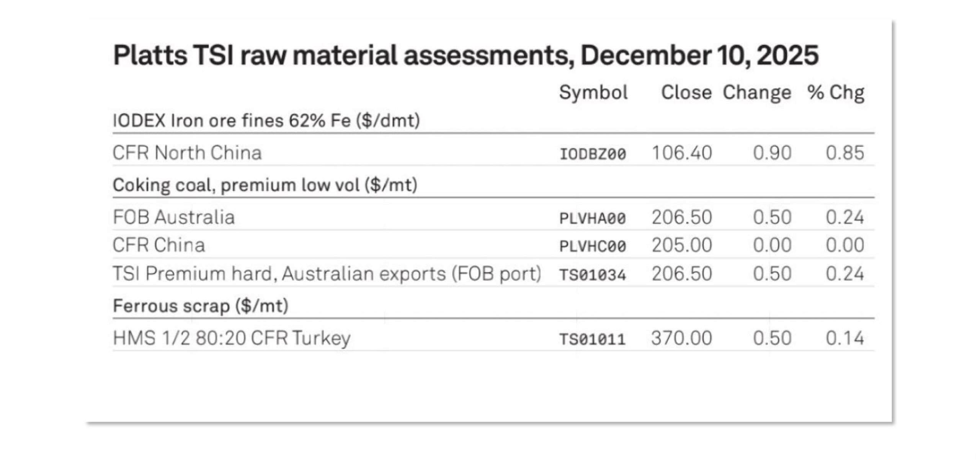The width and height of the screenshot is (980, 465).
Task: Select the Coking coal section heading
Action: (265, 185)
